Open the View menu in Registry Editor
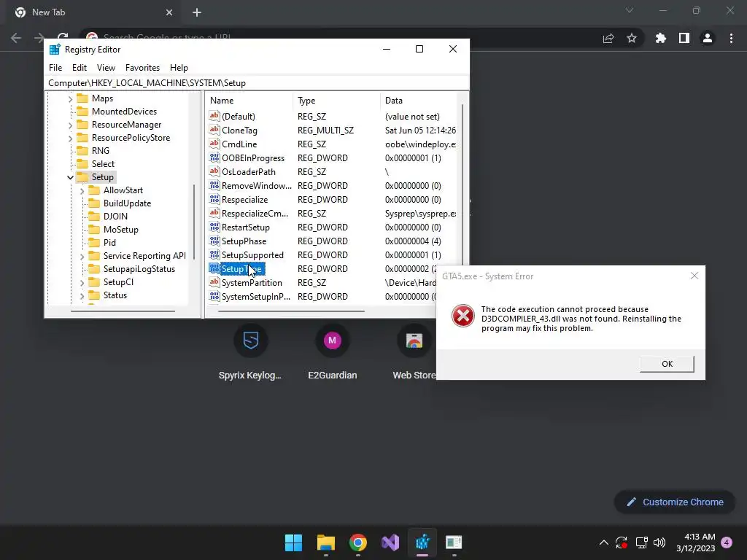The width and height of the screenshot is (747, 560). tap(106, 68)
